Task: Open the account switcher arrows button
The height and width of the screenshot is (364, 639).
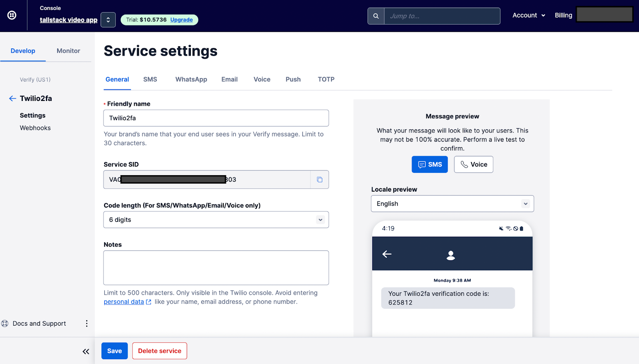Action: (108, 20)
